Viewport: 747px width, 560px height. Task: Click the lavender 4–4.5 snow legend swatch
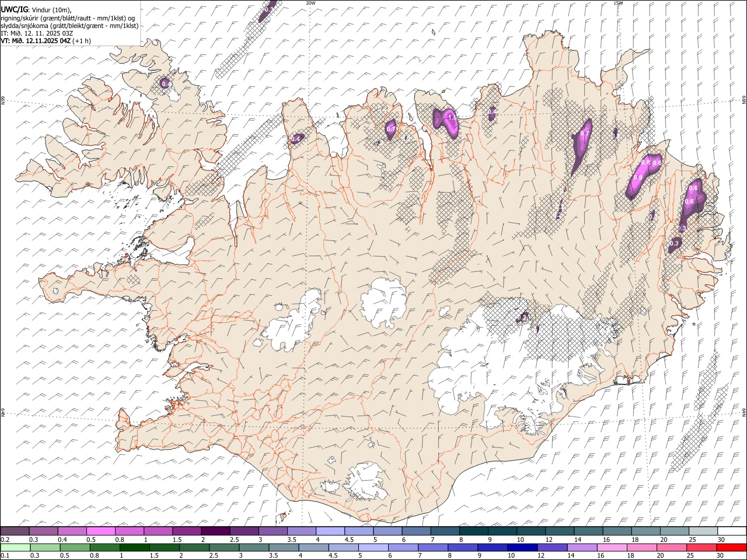(330, 531)
